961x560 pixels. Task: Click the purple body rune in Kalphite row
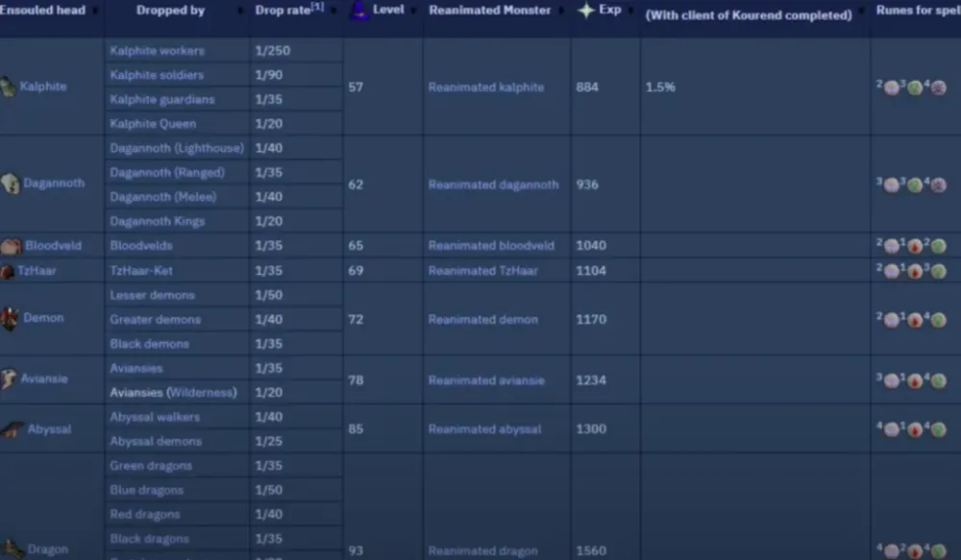pos(938,87)
